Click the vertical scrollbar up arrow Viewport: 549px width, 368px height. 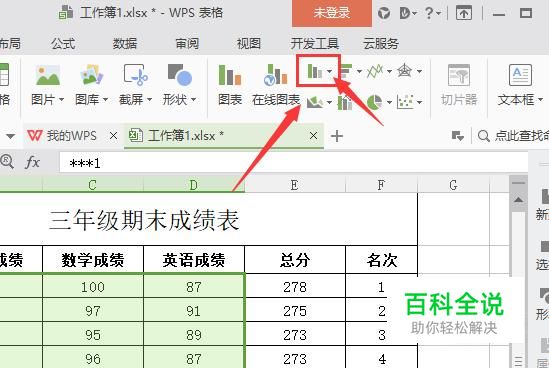point(518,200)
